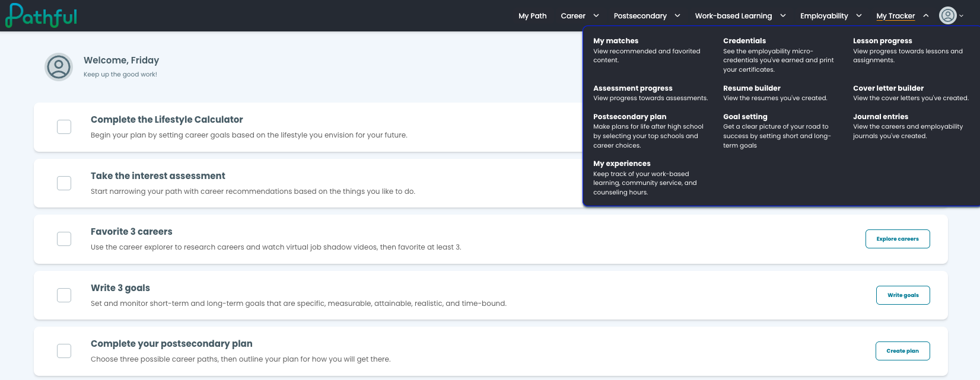Select the Employability nav label

coord(824,16)
